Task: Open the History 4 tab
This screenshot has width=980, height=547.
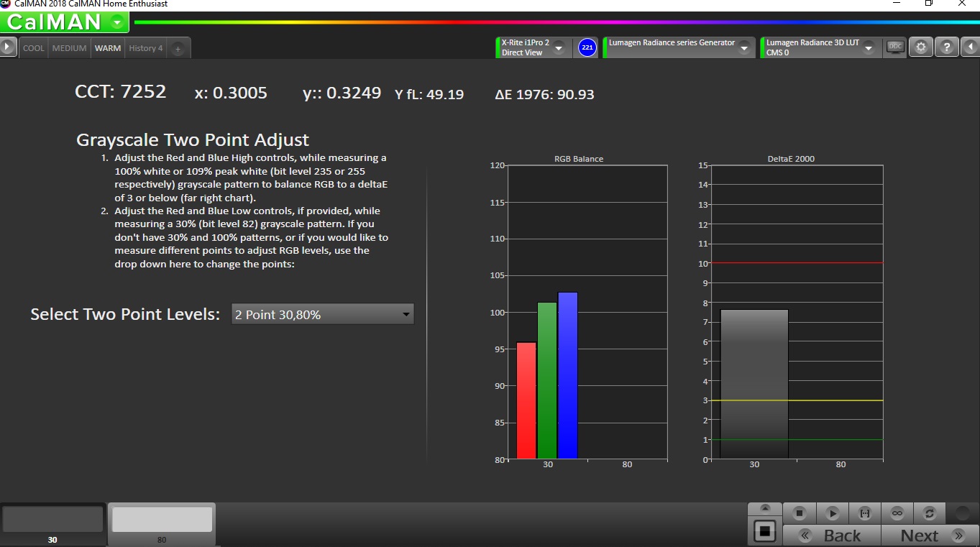Action: click(145, 48)
